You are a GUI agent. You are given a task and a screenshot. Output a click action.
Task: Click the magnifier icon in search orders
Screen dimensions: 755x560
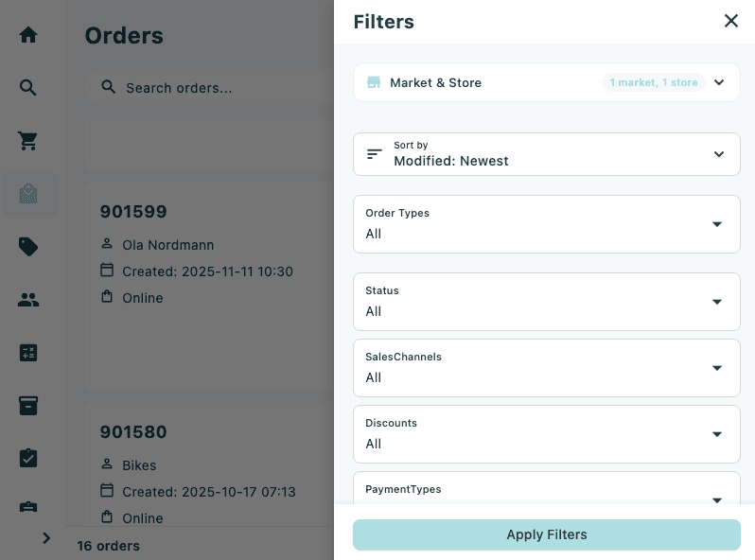[x=109, y=87]
